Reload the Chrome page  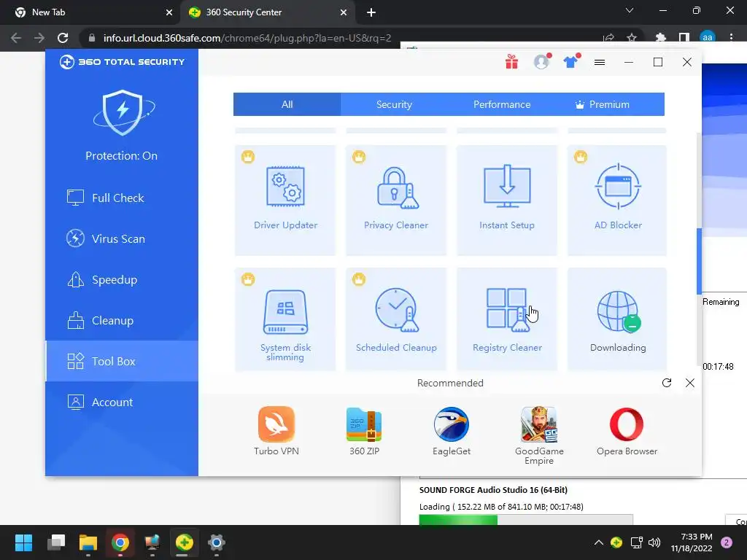click(x=63, y=38)
